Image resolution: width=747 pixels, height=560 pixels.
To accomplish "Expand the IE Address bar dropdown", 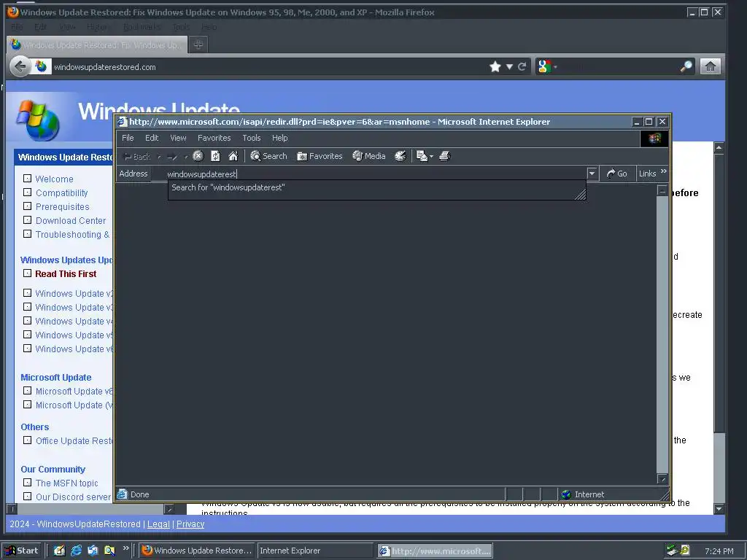I will pyautogui.click(x=592, y=174).
